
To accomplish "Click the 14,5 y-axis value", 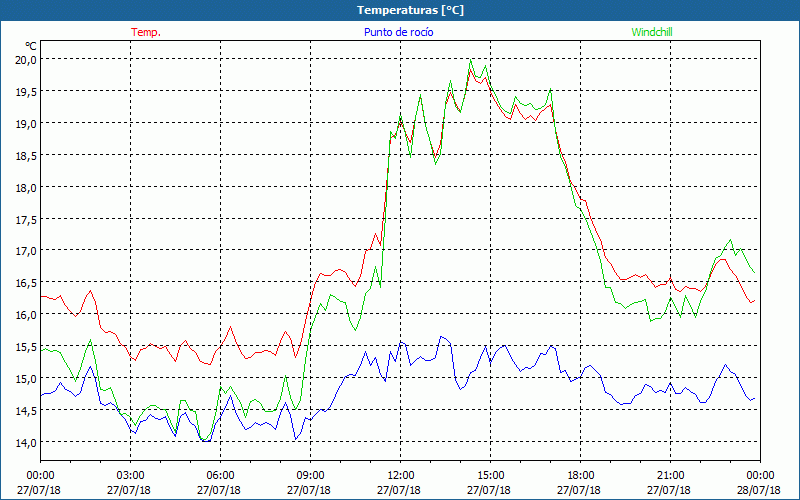I will (x=26, y=410).
